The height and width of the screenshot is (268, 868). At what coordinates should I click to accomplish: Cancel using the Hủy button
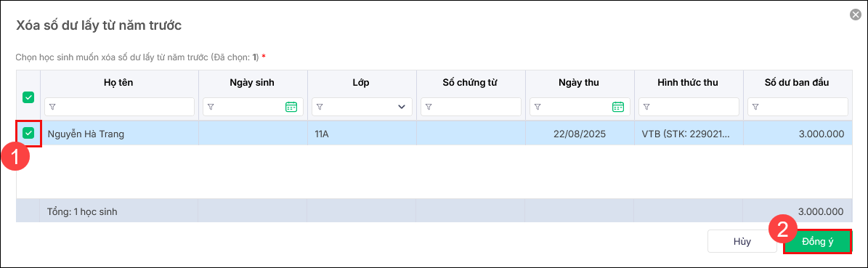tap(742, 242)
